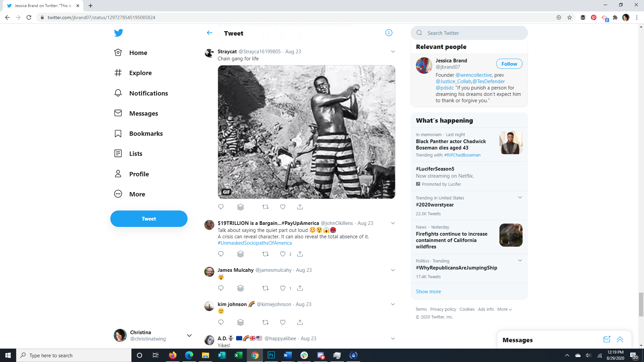Open the tweet info icon in the header
The height and width of the screenshot is (362, 644).
point(389,33)
